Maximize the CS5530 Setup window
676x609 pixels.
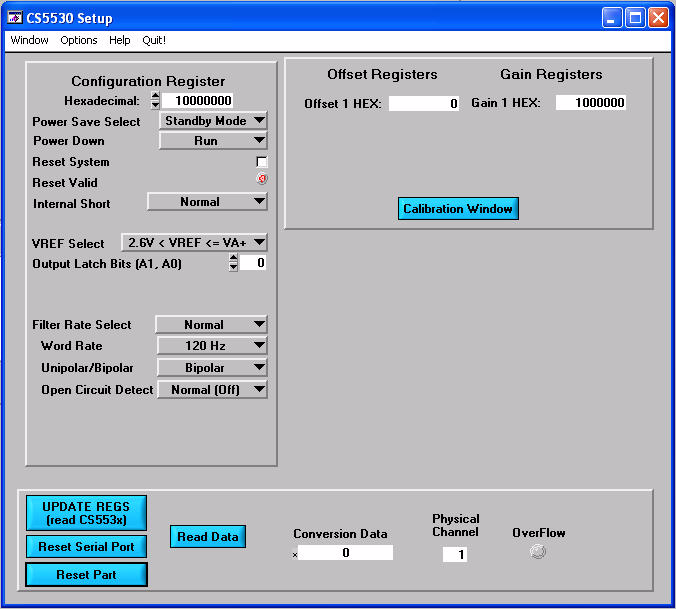click(x=635, y=18)
